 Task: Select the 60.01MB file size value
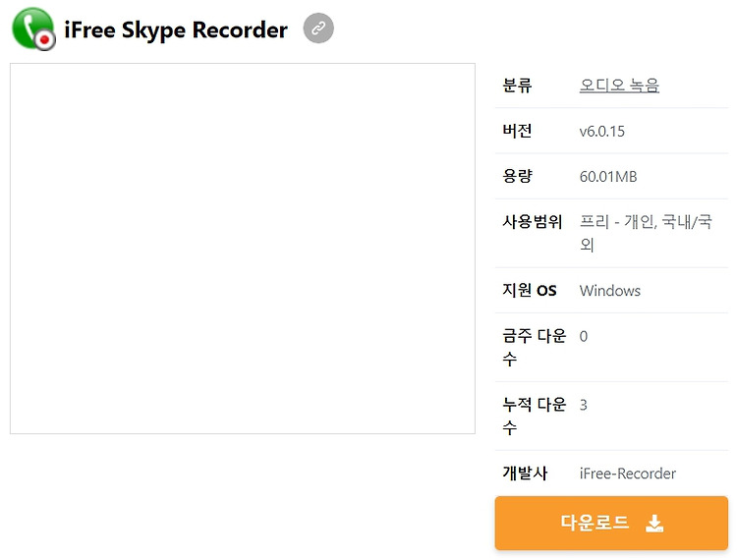(608, 177)
